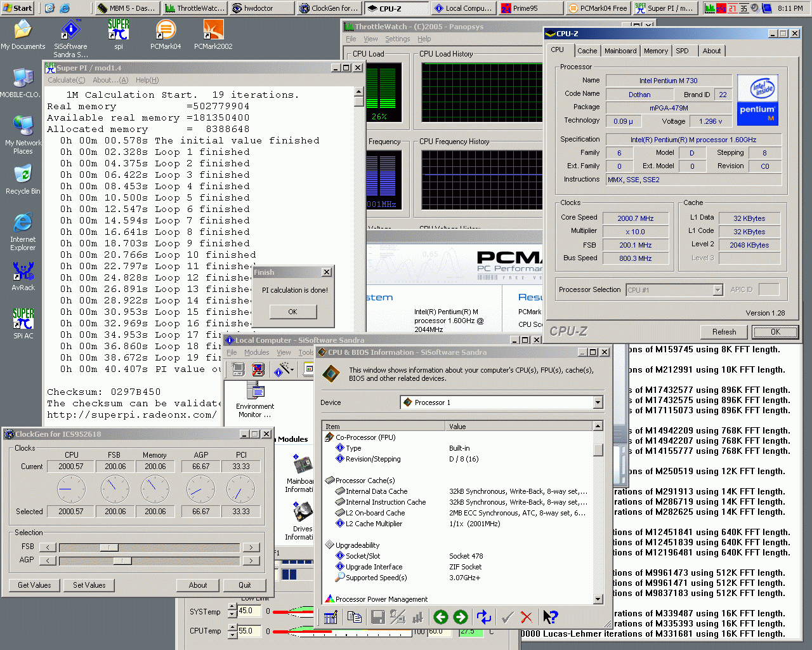The image size is (812, 650).
Task: Open the Modules menu in Sandra Local Computer
Action: point(256,352)
